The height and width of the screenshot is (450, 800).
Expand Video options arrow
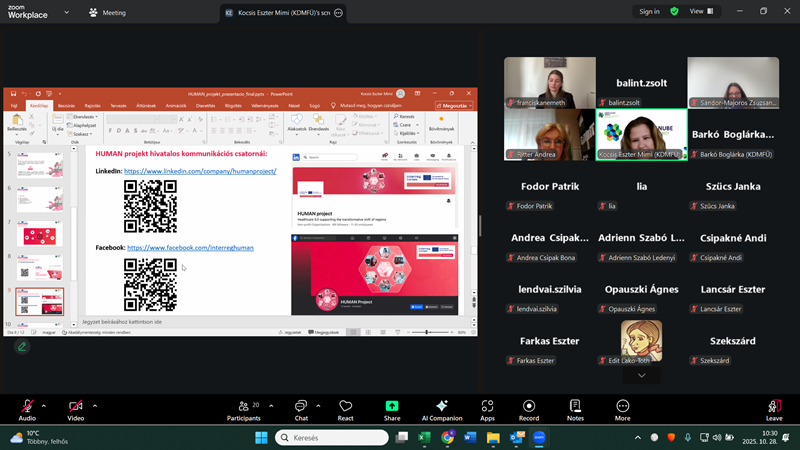coord(95,405)
